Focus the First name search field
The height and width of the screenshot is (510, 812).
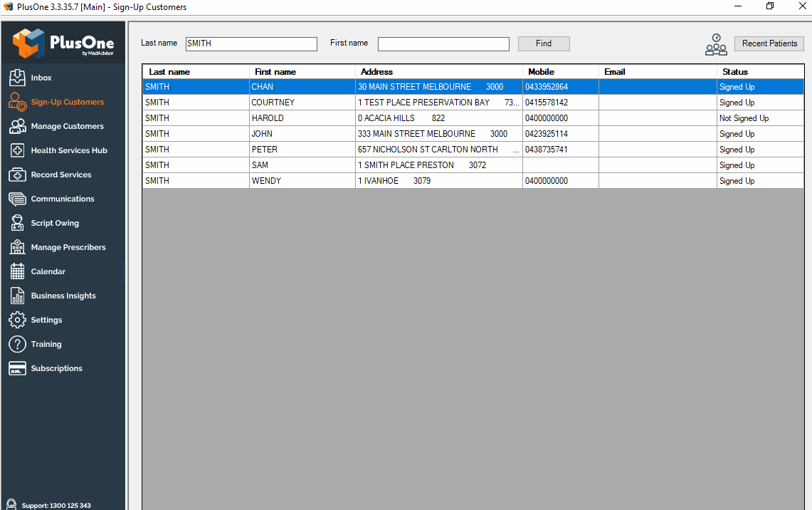pos(444,44)
